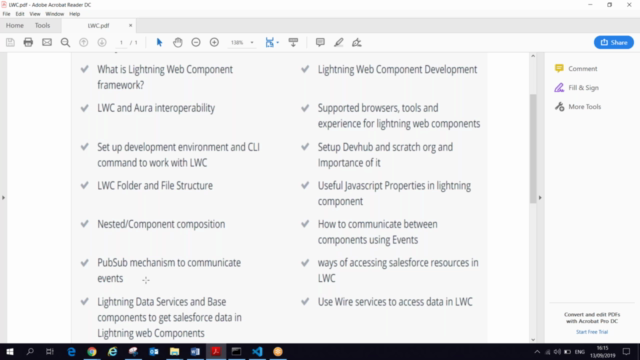Open the Windows Start menu
This screenshot has width=640, height=360.
point(10,351)
